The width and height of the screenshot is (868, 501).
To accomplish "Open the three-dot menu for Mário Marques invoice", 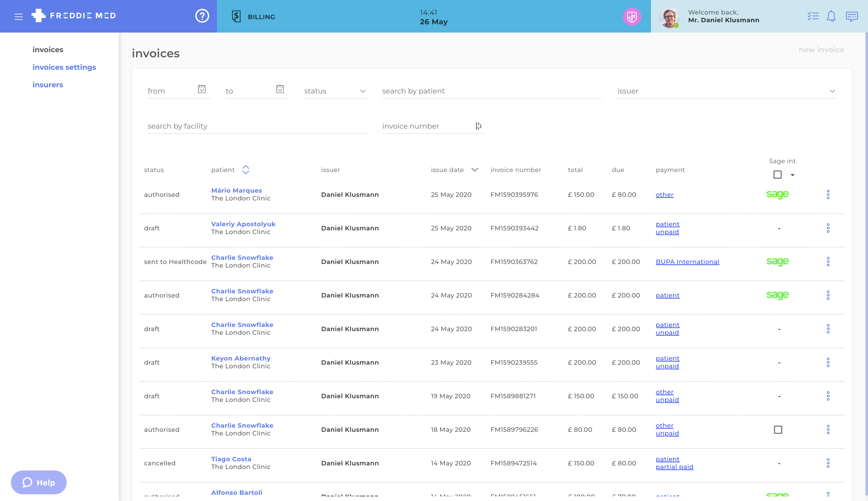I will point(828,194).
